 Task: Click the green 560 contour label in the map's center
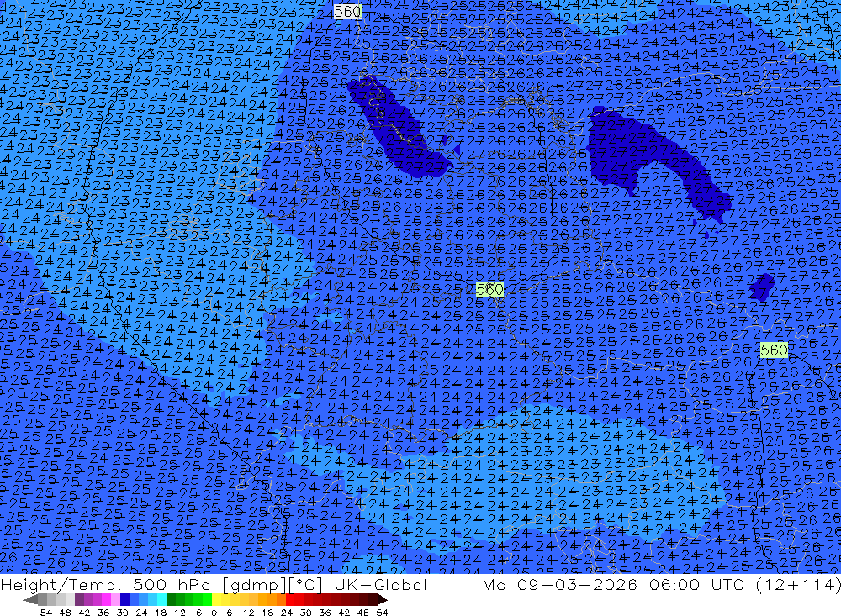coord(489,289)
